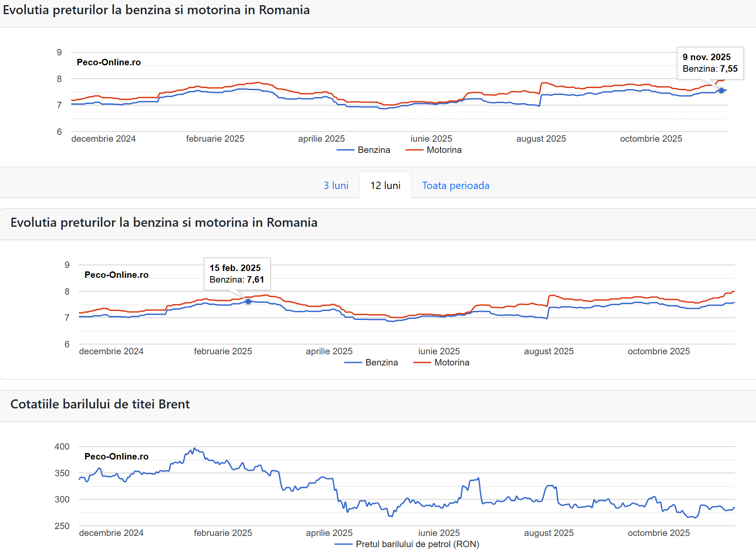The width and height of the screenshot is (756, 551).
Task: Click the Motorina legend label in the top chart
Action: click(444, 150)
